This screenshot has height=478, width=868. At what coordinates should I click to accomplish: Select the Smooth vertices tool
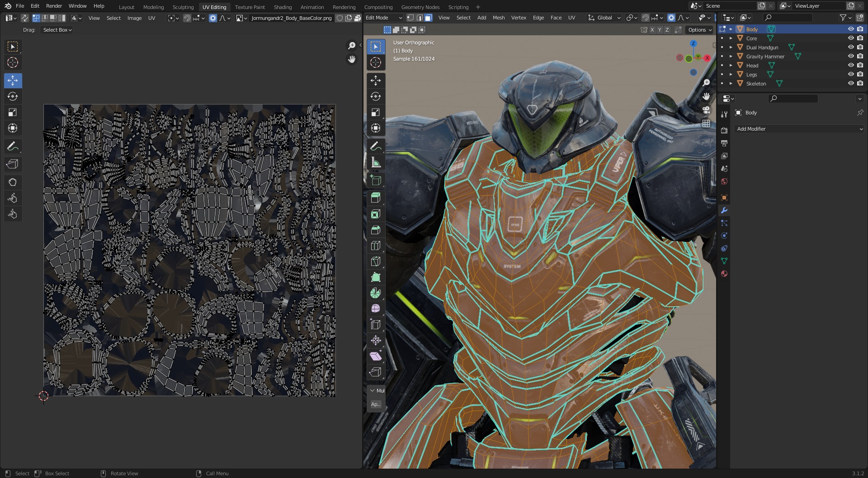[376, 309]
